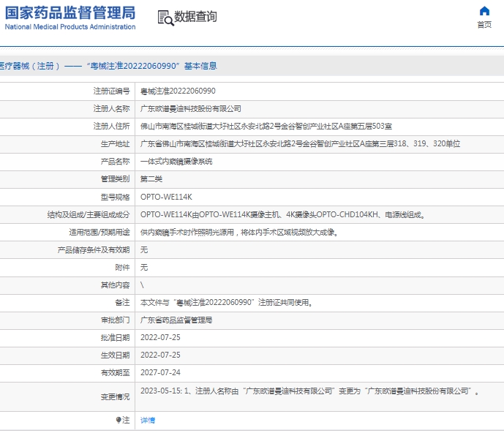This screenshot has height=433, width=504.
Task: Click the change record dated 2023-05-15
Action: click(309, 391)
